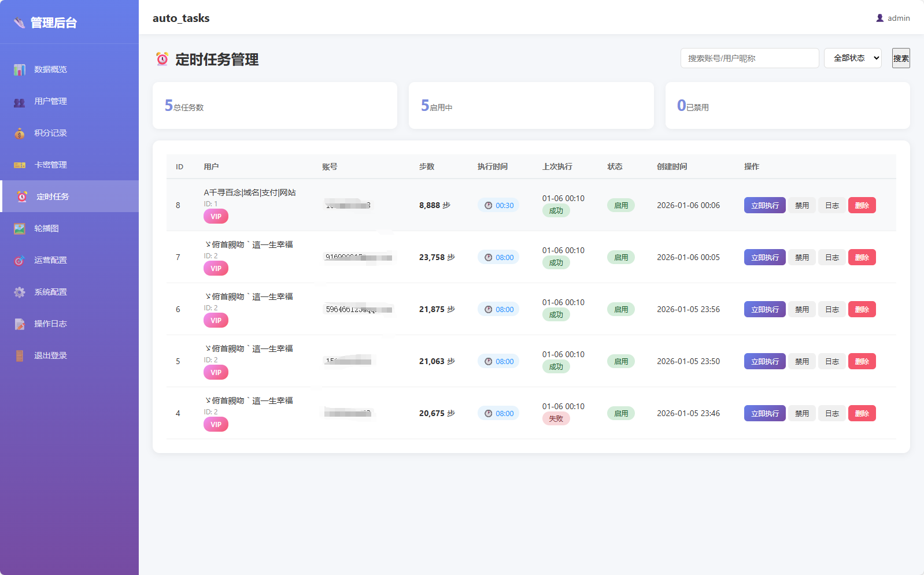Run task ID 6 with 立即执行
Screen dimensions: 924x575
pyautogui.click(x=764, y=309)
